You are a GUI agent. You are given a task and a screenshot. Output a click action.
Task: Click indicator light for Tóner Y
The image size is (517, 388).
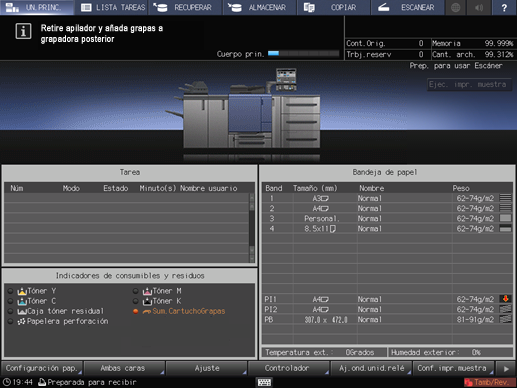(x=10, y=291)
